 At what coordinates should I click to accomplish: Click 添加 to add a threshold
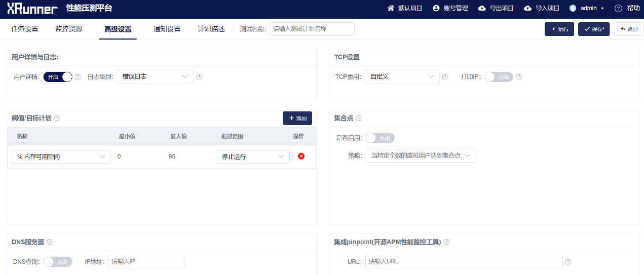[x=297, y=118]
